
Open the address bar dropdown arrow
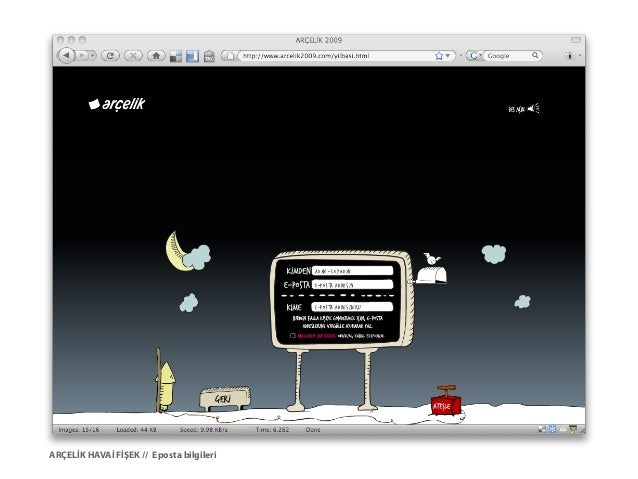[x=448, y=56]
